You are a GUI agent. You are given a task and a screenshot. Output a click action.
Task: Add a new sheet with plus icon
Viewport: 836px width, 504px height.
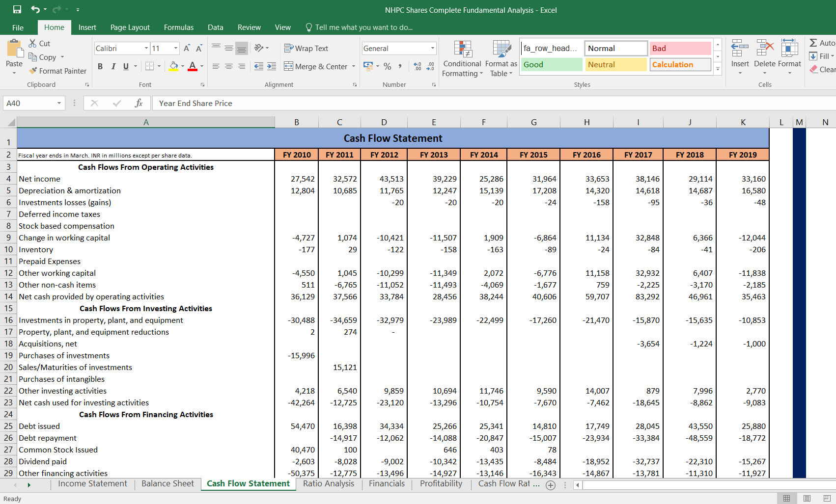point(551,485)
